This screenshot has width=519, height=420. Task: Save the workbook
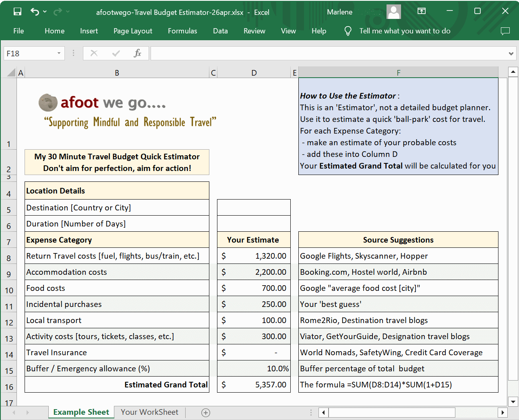tap(17, 12)
